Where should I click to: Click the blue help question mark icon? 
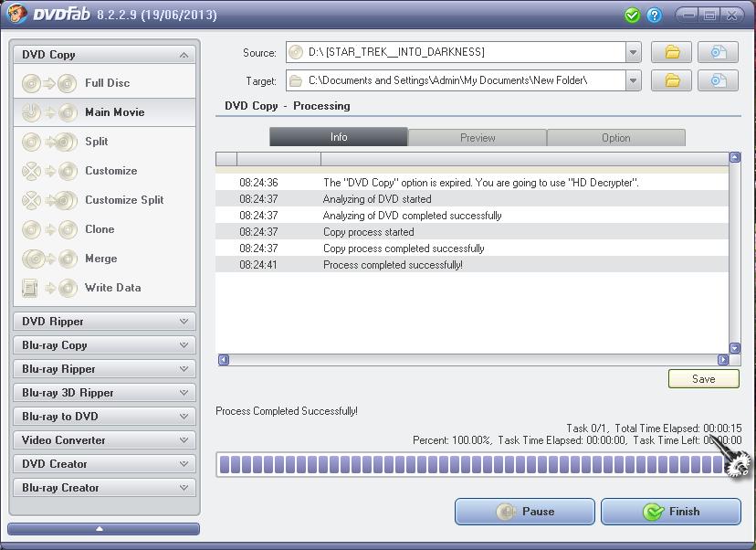click(655, 16)
